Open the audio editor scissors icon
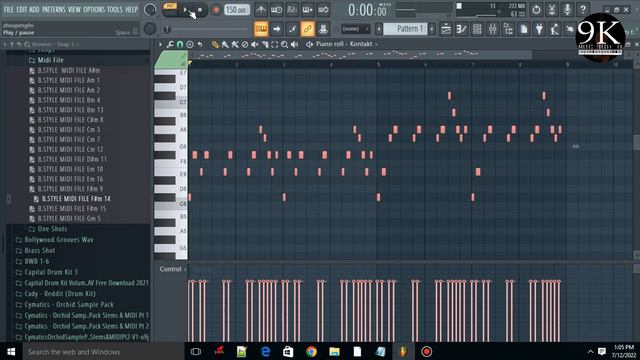Screen dimensions: 640x360 [552, 9]
